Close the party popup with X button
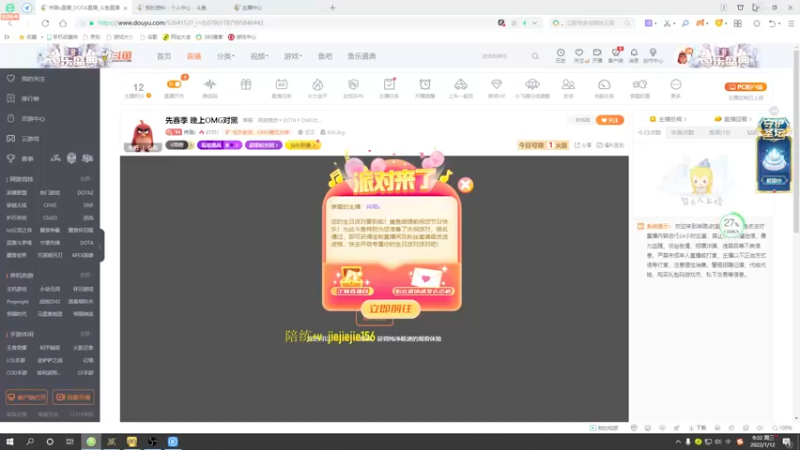Image resolution: width=800 pixels, height=450 pixels. coord(465,185)
